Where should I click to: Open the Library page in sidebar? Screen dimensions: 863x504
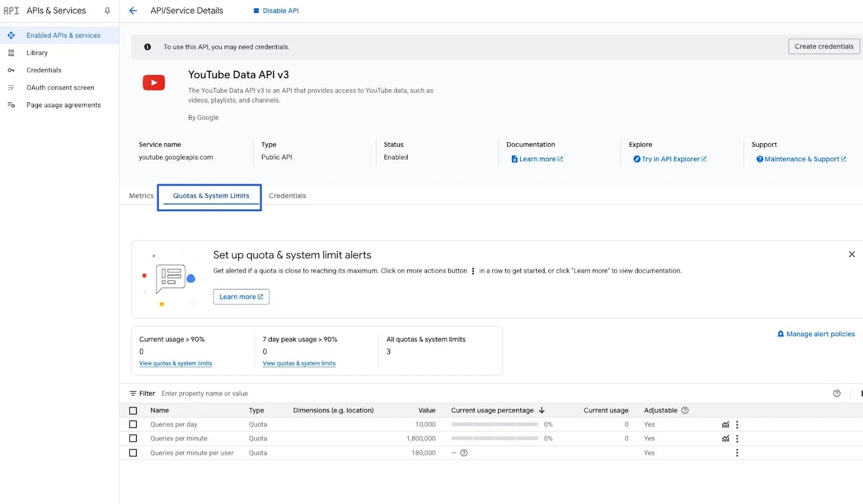(x=37, y=53)
